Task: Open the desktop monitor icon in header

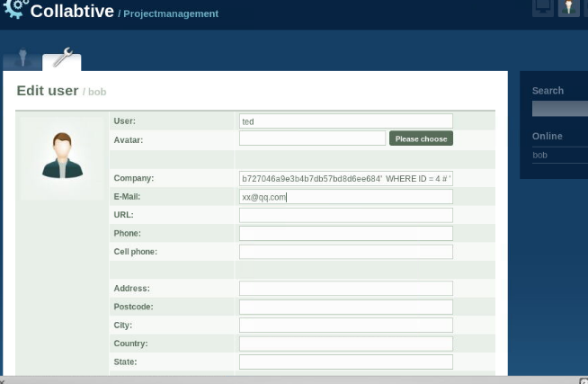Action: [x=543, y=7]
